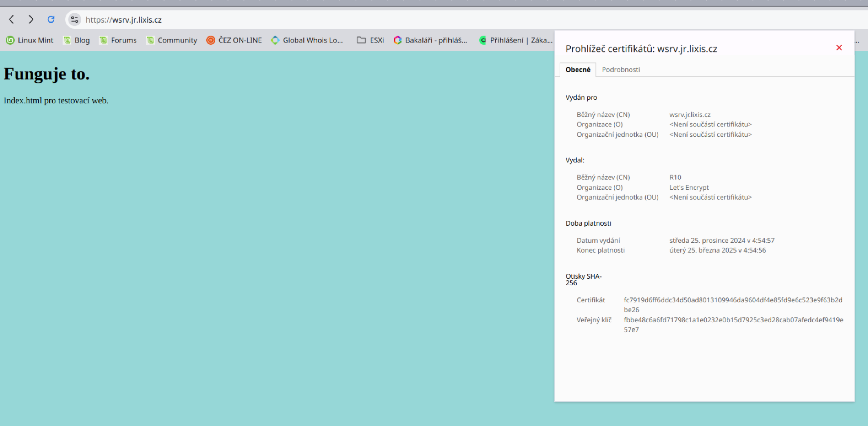The image size is (868, 426).
Task: Click the browser forward arrow
Action: pyautogui.click(x=31, y=20)
